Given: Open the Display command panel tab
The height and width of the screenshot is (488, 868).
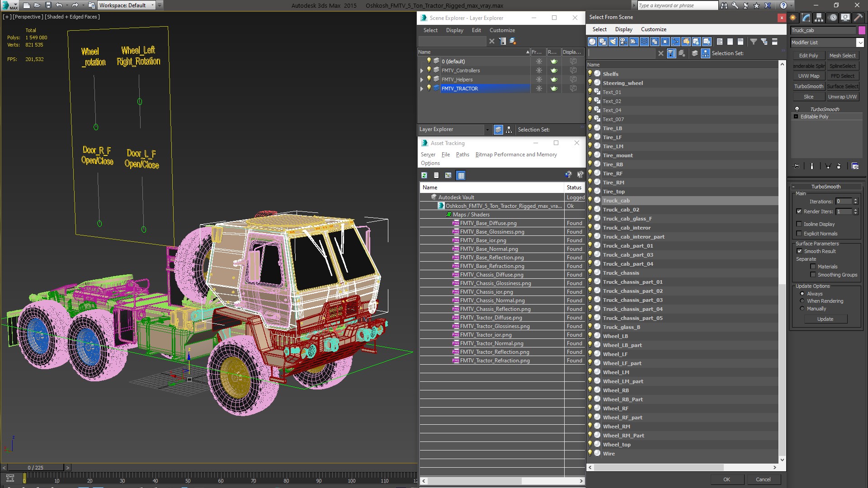Looking at the screenshot, I should click(845, 18).
